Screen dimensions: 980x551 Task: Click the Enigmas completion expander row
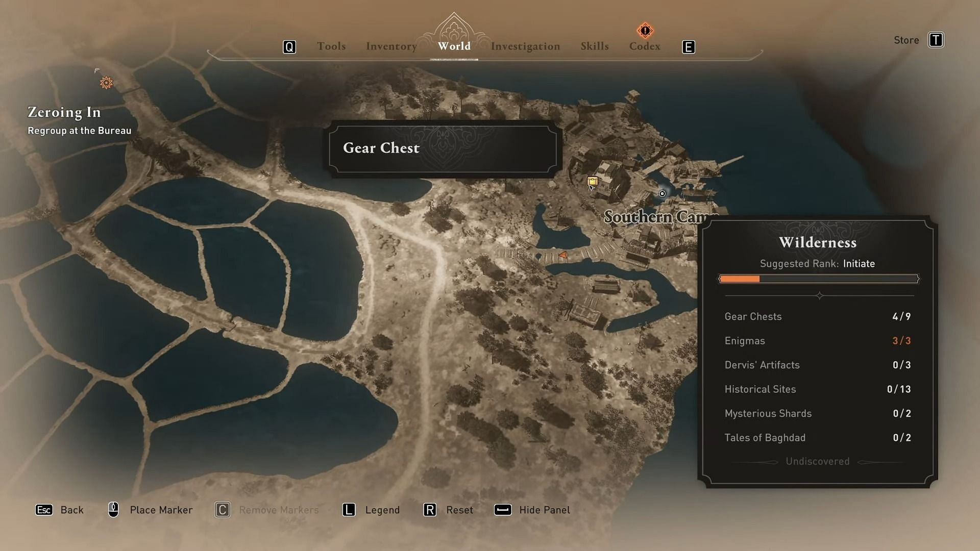(x=817, y=340)
